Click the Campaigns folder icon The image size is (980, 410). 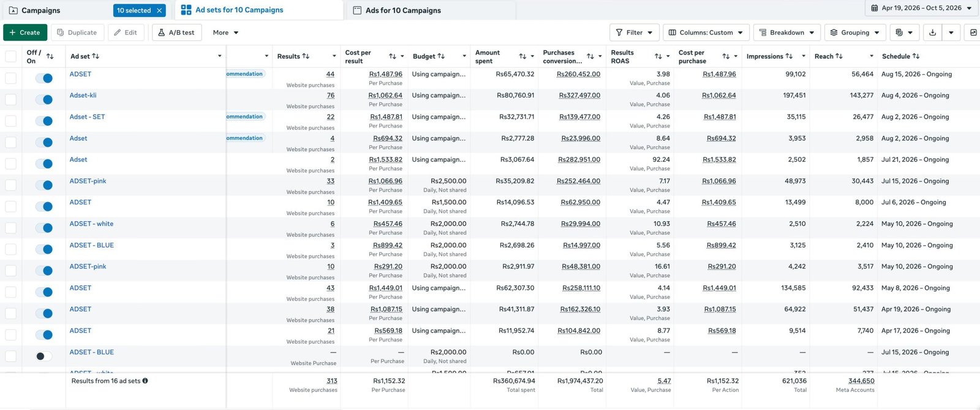pos(13,10)
